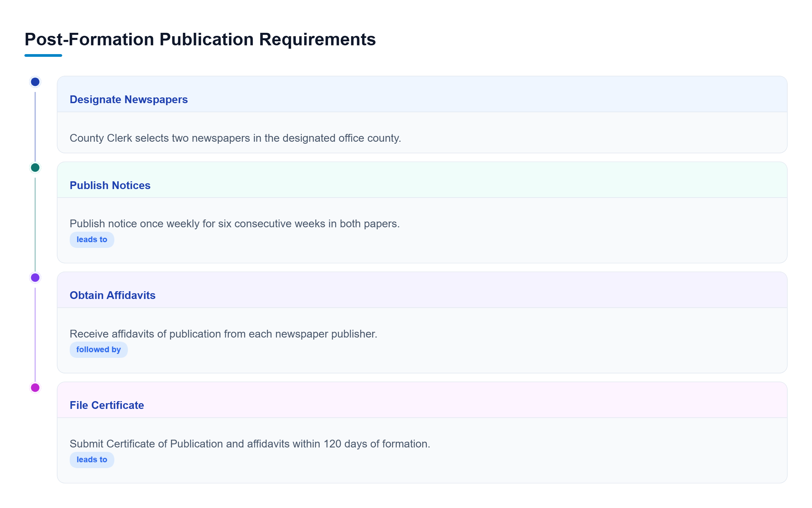Select the Obtain Affidavits heading

point(112,295)
